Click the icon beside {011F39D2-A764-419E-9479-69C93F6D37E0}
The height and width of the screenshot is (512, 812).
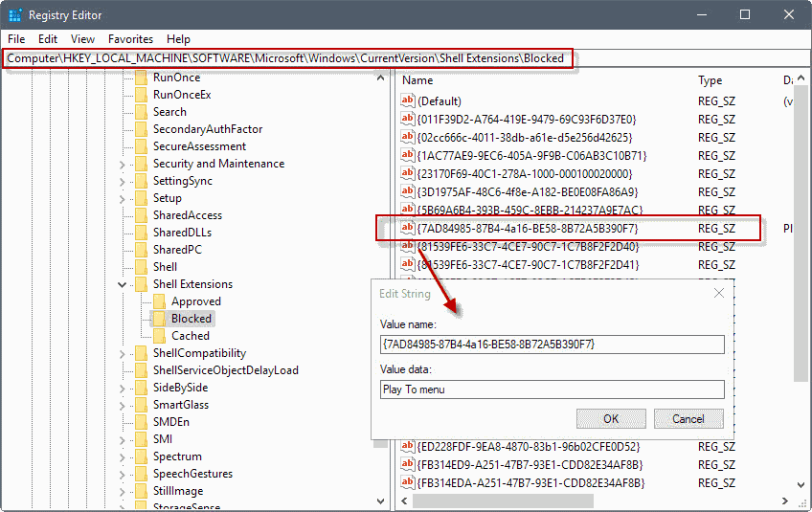coord(408,119)
